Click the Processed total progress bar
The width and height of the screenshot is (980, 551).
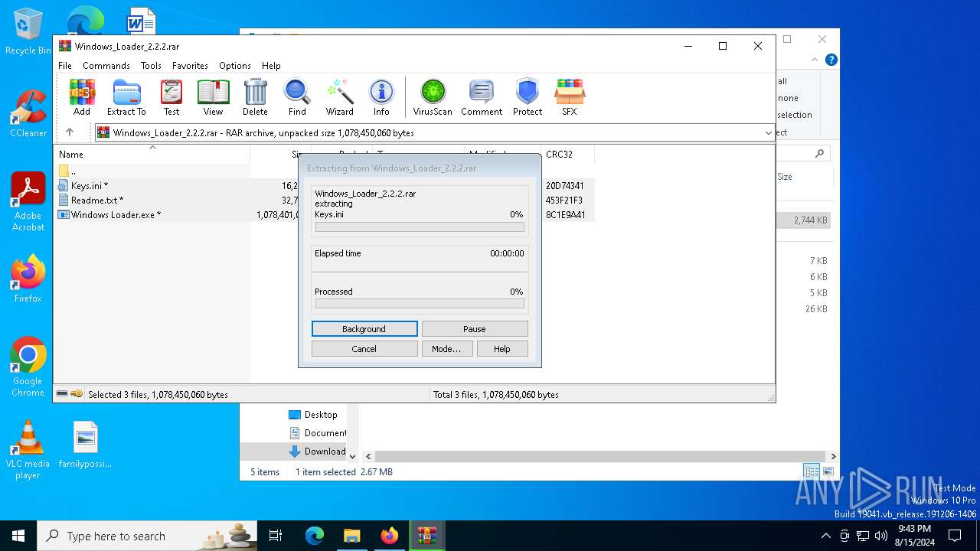[420, 304]
